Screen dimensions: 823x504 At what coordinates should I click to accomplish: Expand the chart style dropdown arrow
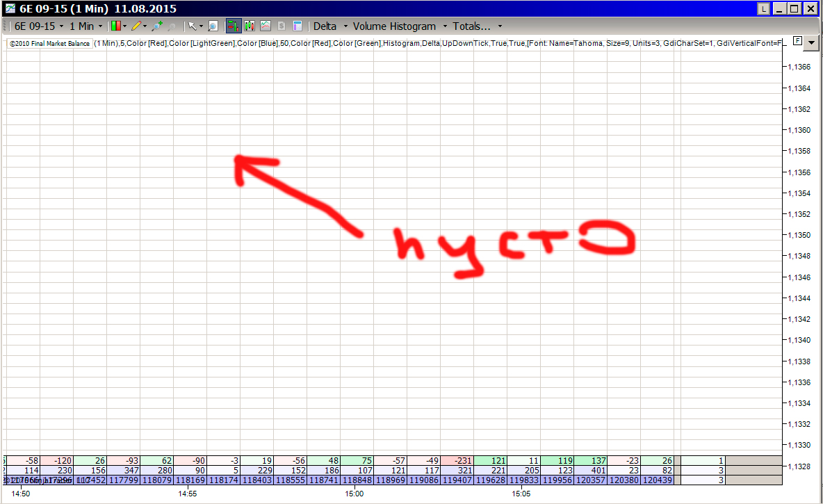pos(125,26)
